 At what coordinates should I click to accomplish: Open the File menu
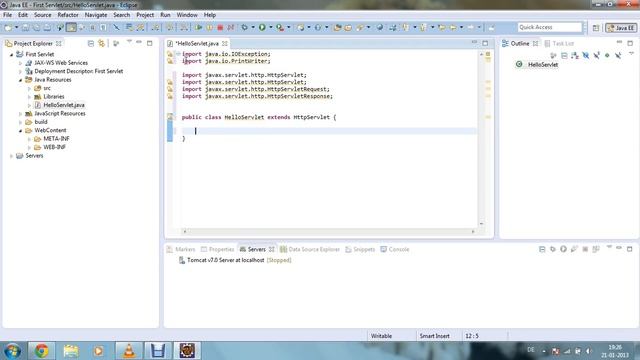[x=7, y=15]
